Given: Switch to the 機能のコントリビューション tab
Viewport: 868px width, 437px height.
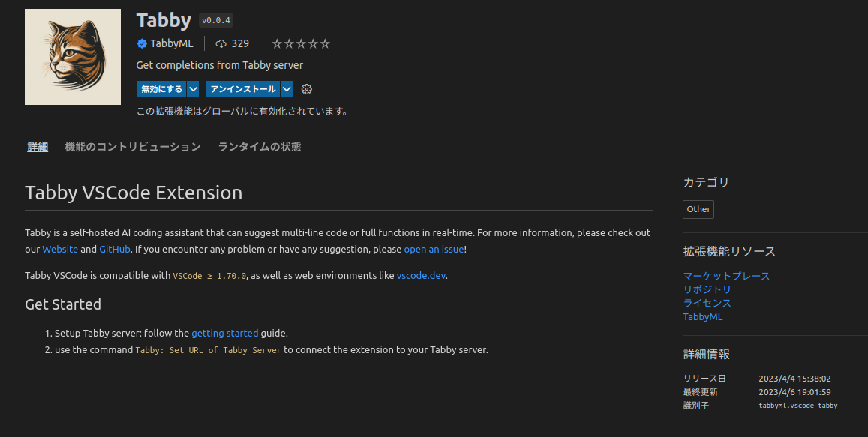Looking at the screenshot, I should tap(133, 146).
